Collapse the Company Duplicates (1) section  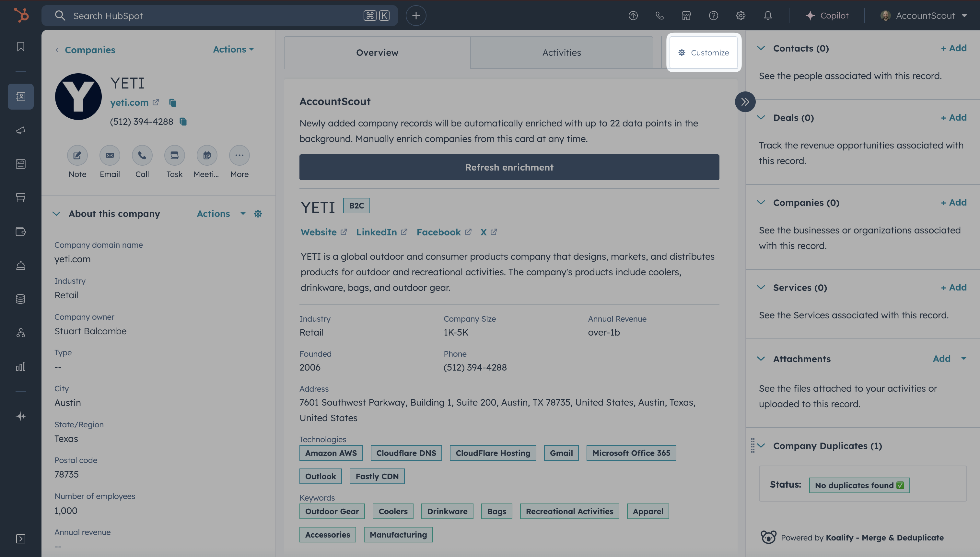coord(761,446)
